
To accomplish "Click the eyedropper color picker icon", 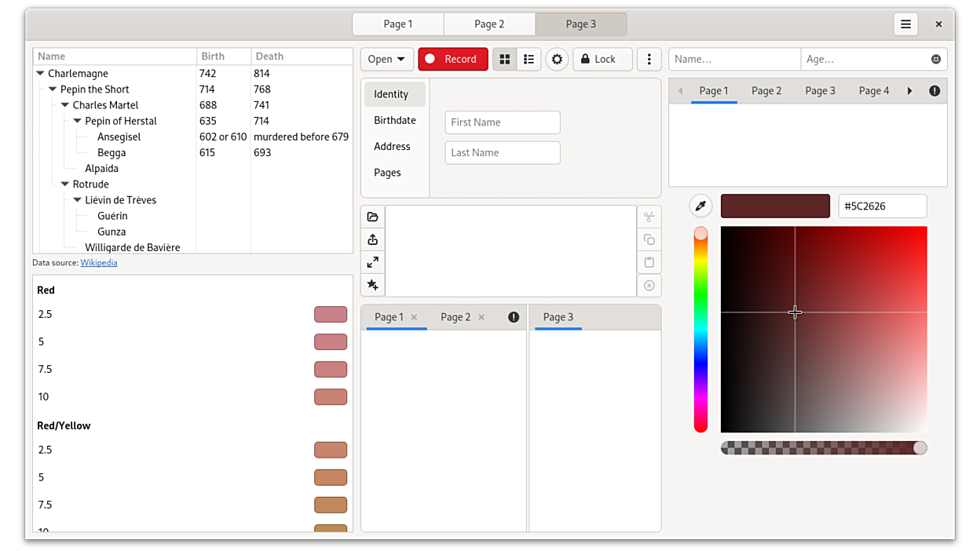I will click(700, 206).
